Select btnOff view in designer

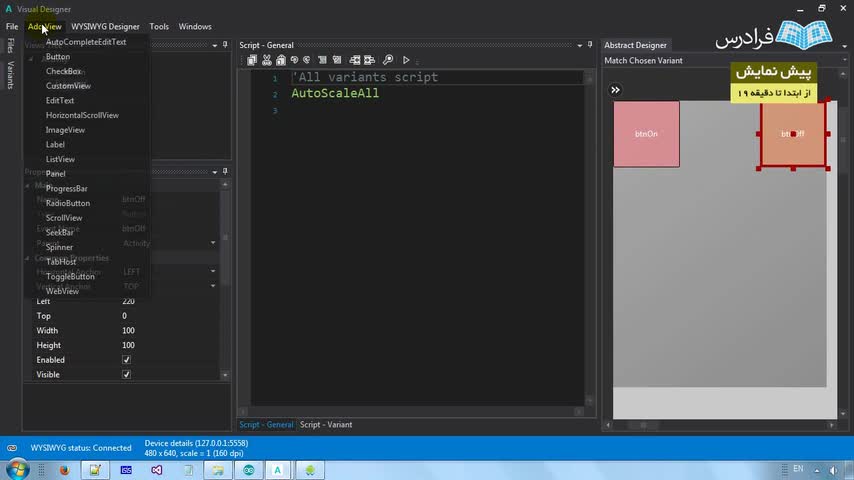pos(793,134)
